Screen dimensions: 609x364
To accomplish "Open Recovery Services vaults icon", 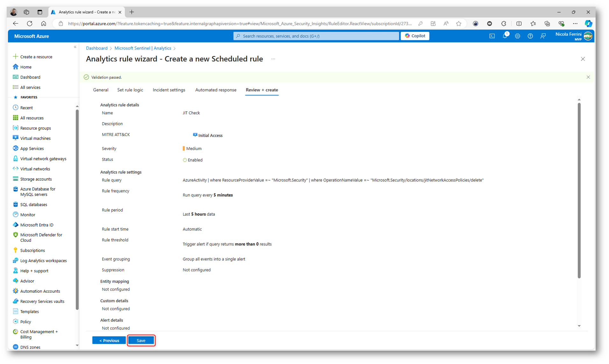I will click(15, 301).
